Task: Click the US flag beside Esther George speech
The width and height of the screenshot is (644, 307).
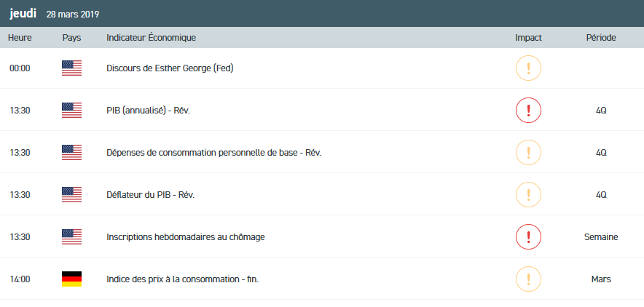Action: (71, 68)
